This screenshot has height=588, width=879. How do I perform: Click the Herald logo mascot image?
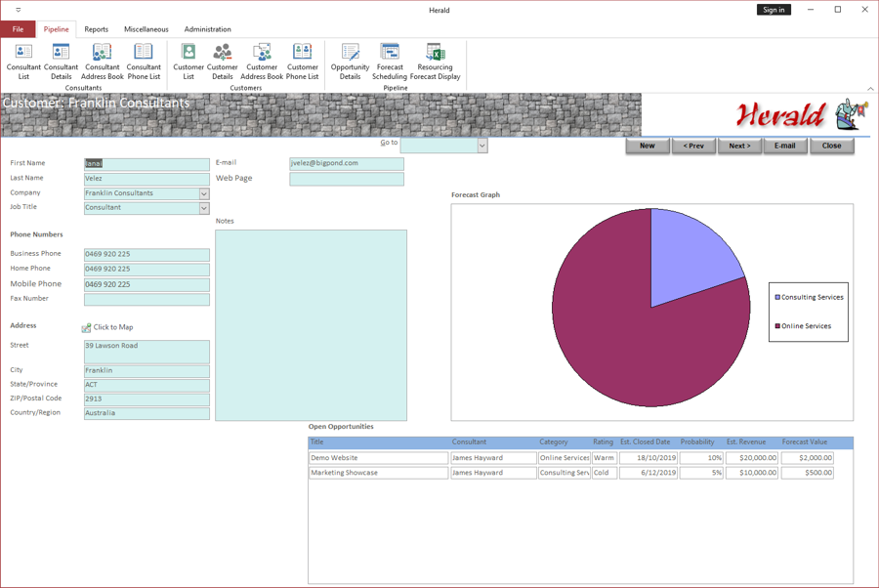[x=851, y=113]
